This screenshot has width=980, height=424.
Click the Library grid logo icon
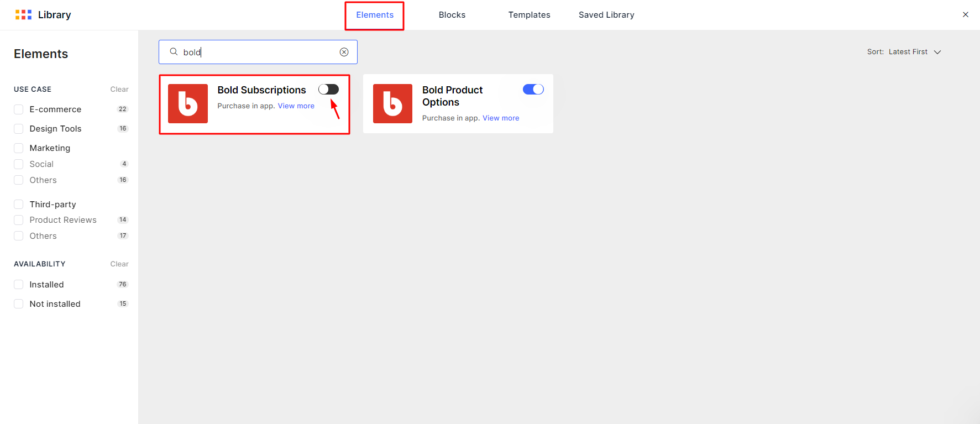23,15
